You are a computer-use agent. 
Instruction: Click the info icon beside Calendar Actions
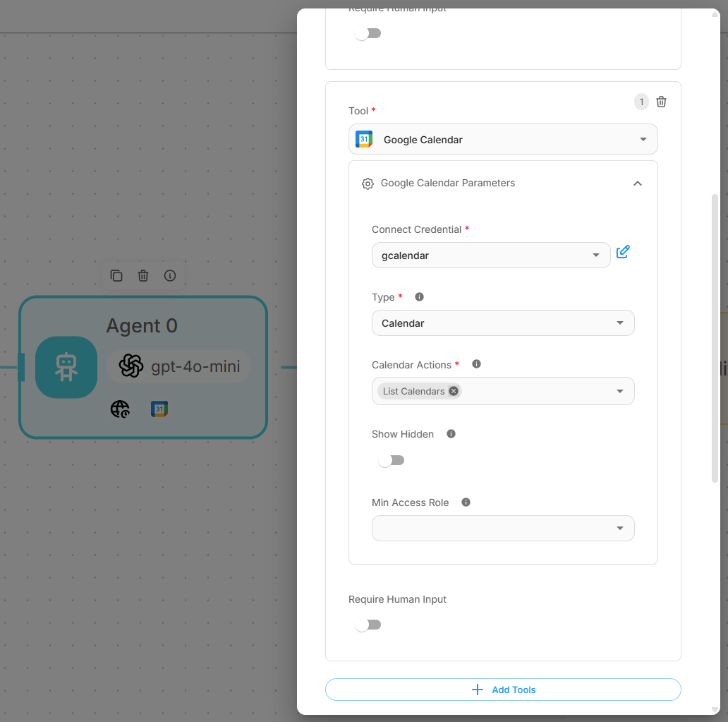[x=476, y=364]
